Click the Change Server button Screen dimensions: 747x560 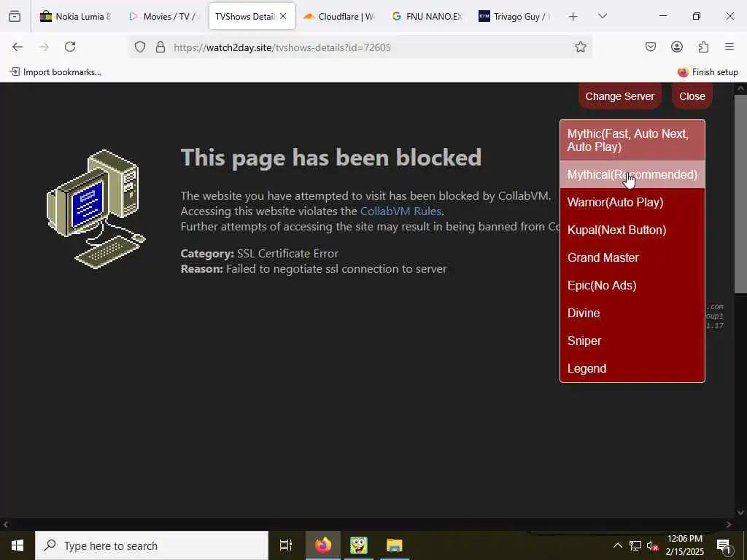point(620,96)
